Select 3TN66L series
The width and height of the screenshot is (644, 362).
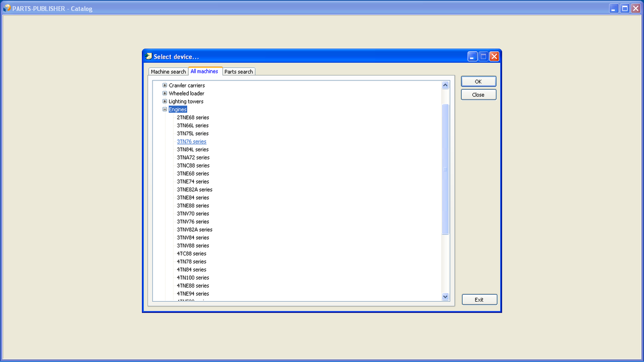[193, 126]
